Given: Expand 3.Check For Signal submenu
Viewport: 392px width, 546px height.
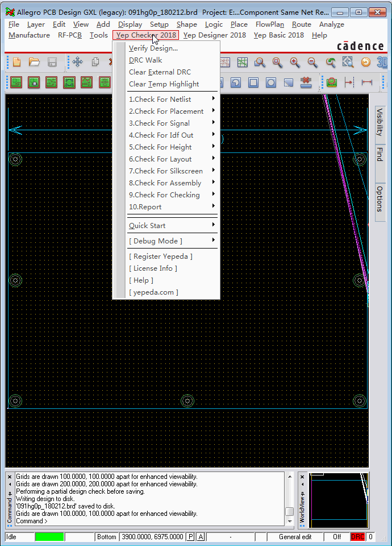Looking at the screenshot, I should pos(172,123).
